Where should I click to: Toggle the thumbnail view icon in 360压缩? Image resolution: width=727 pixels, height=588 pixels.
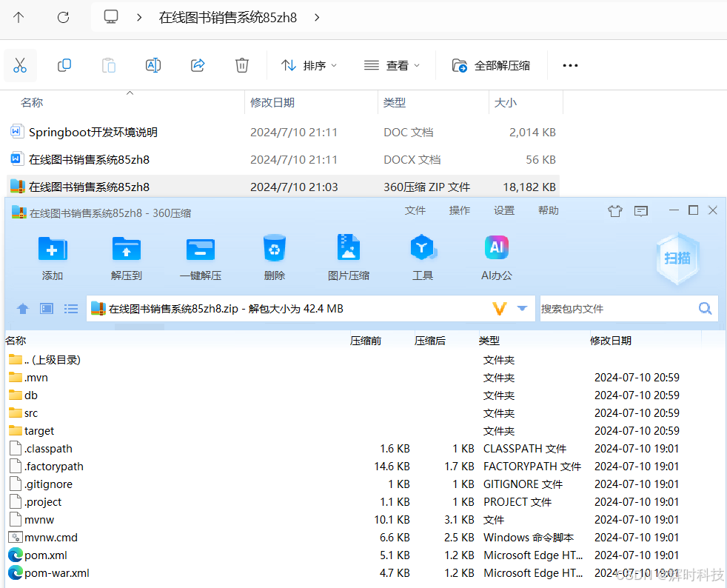(46, 309)
